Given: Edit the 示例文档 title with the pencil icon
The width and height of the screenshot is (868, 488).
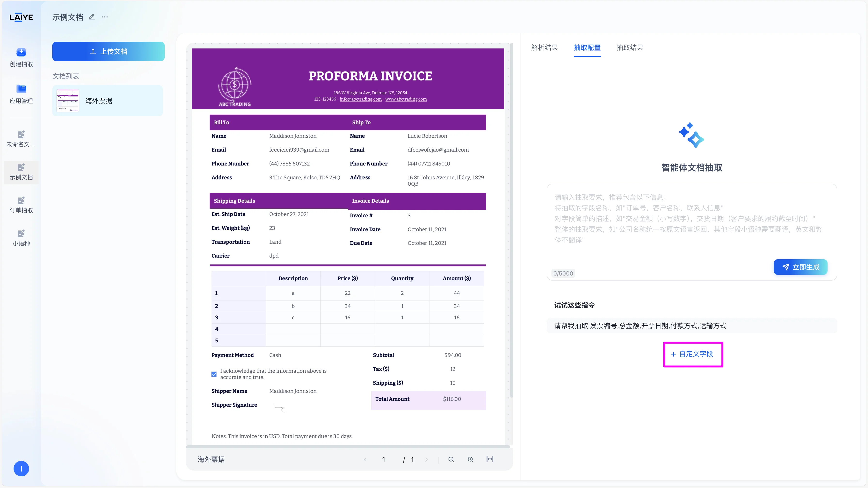Looking at the screenshot, I should tap(92, 17).
